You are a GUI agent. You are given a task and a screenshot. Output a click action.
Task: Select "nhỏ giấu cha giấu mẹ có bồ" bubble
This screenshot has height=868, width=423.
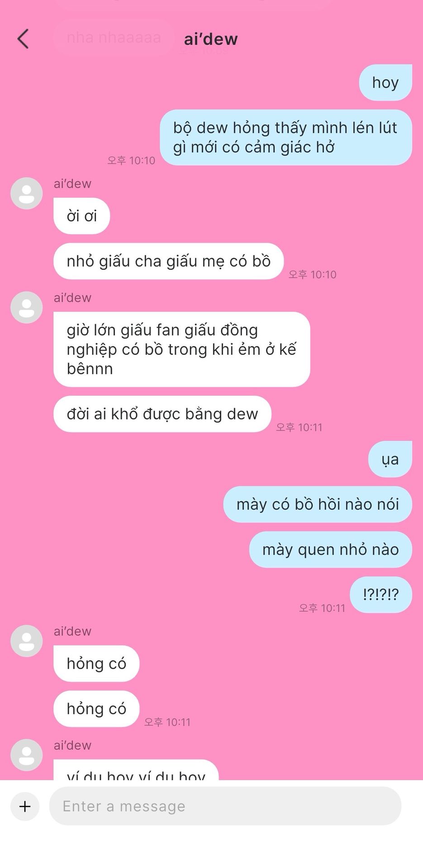169,261
